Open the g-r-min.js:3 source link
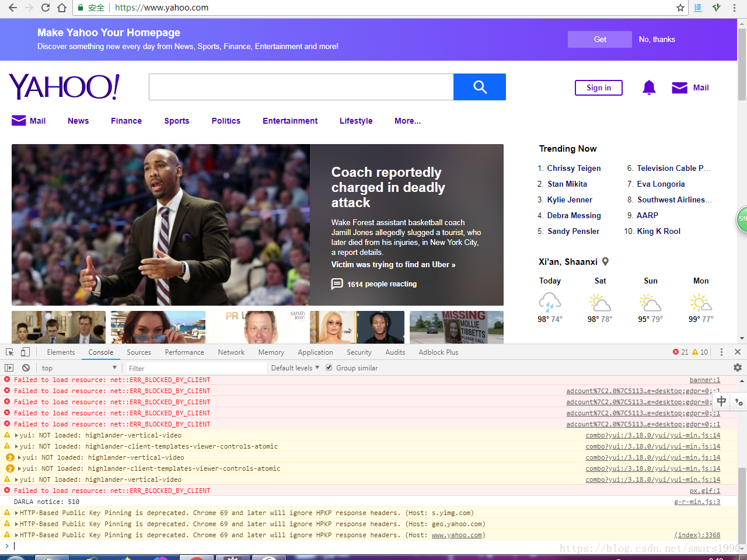The image size is (747, 560). pos(697,502)
